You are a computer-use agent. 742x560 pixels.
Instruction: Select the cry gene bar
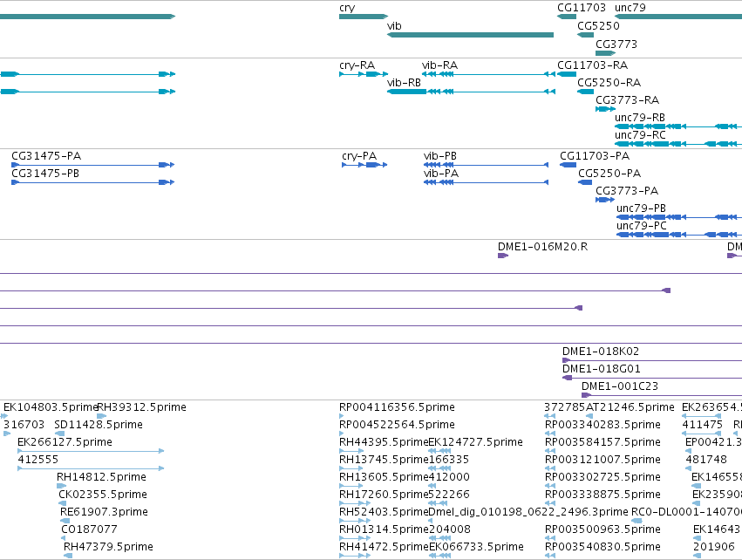click(x=364, y=17)
